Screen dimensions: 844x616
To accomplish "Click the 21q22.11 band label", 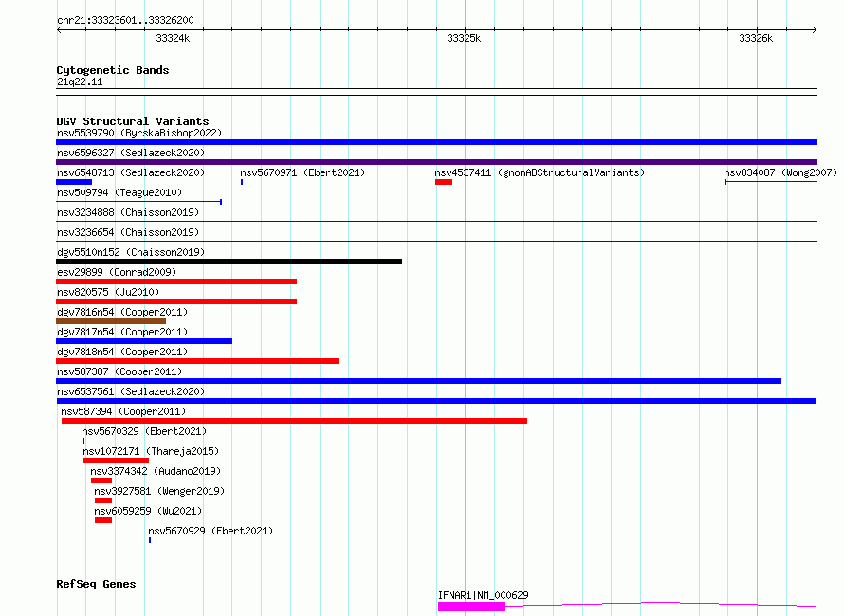I will [80, 82].
